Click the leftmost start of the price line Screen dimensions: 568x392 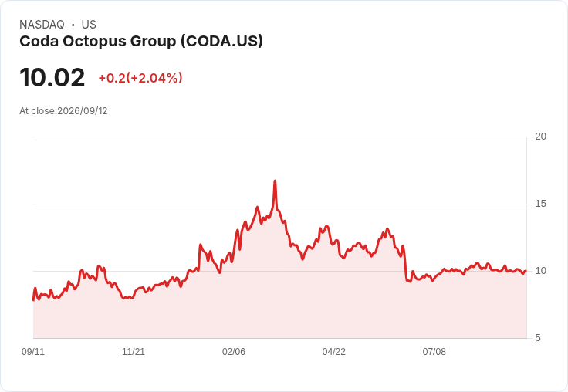[33, 299]
